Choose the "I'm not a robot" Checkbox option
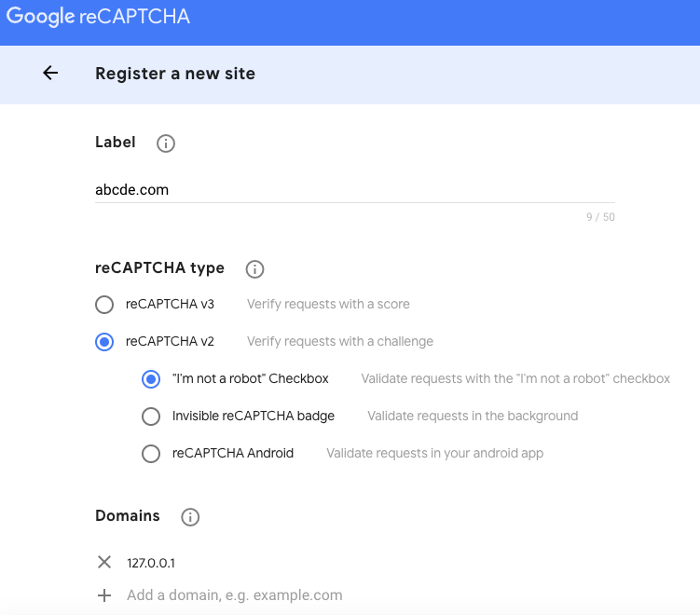This screenshot has height=615, width=700. (151, 379)
